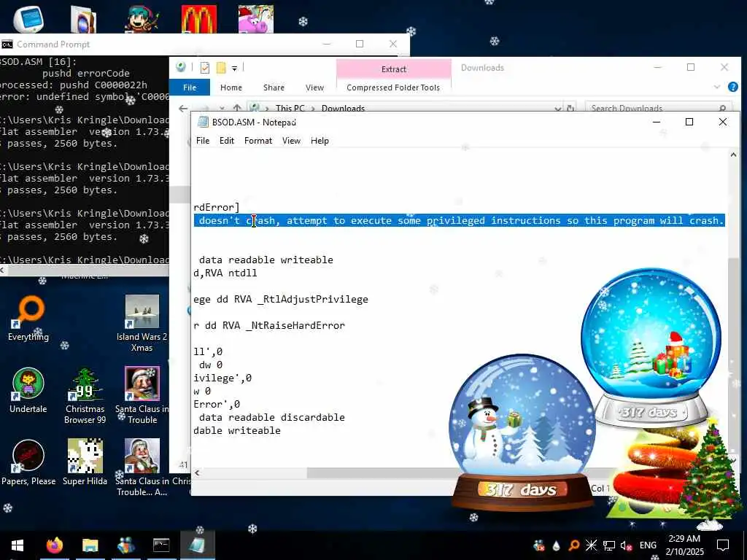Click the Everything search tray icon
The height and width of the screenshot is (560, 747).
(x=574, y=545)
